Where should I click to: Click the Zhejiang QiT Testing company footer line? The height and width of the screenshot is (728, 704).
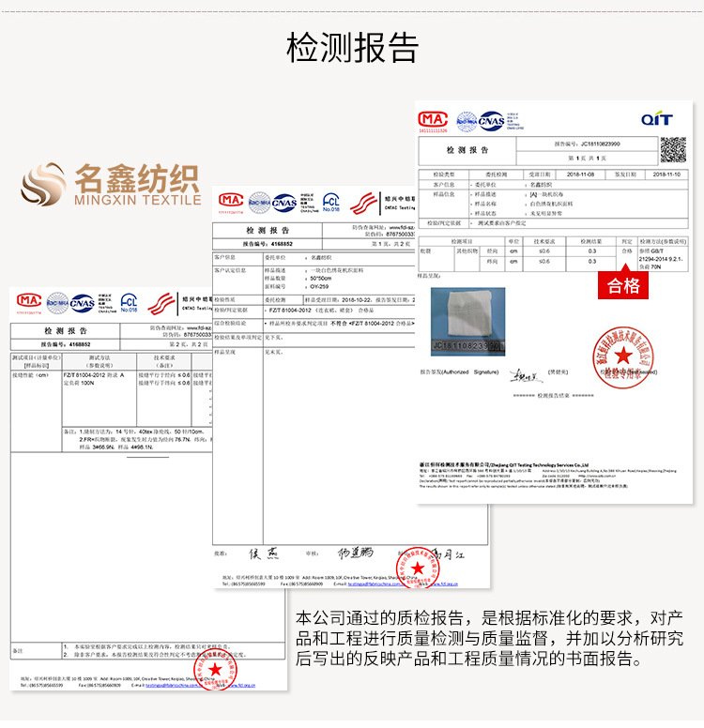504,464
